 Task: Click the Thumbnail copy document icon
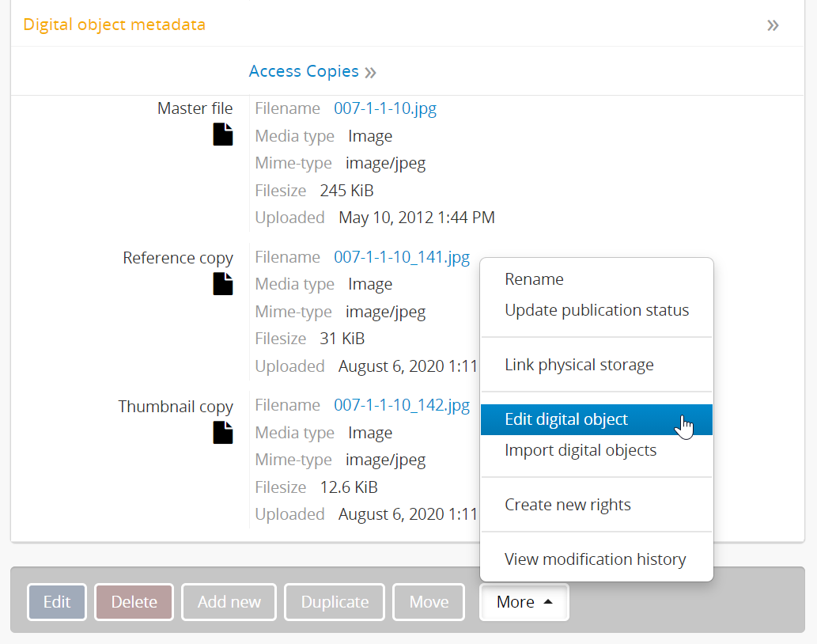point(223,432)
